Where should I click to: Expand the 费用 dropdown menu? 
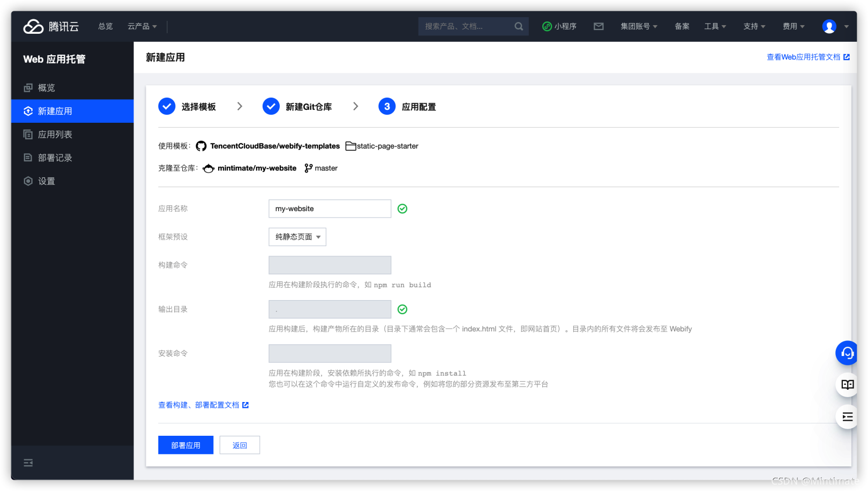(794, 26)
